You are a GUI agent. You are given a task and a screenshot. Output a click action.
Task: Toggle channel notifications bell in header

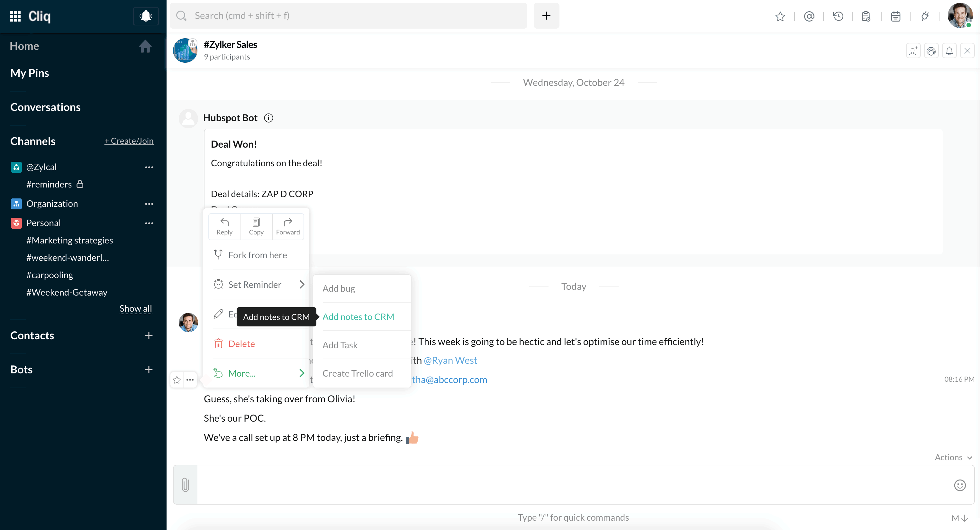pyautogui.click(x=949, y=50)
